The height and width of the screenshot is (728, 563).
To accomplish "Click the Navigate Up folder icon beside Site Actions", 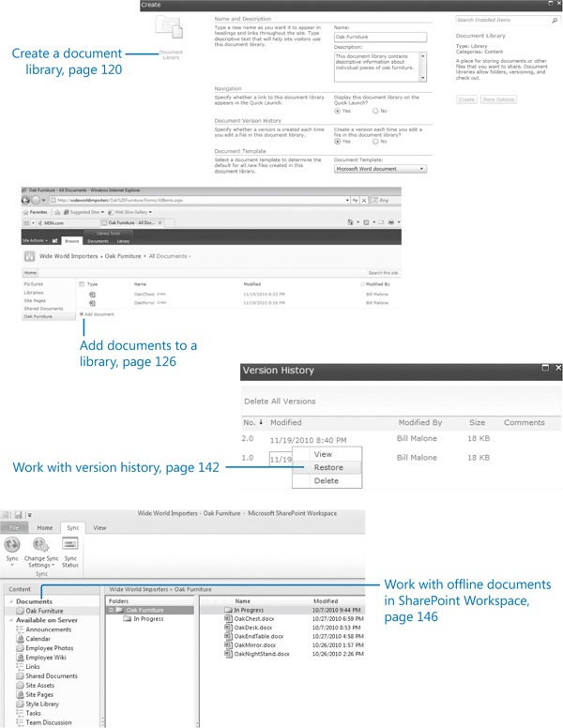I will click(54, 240).
